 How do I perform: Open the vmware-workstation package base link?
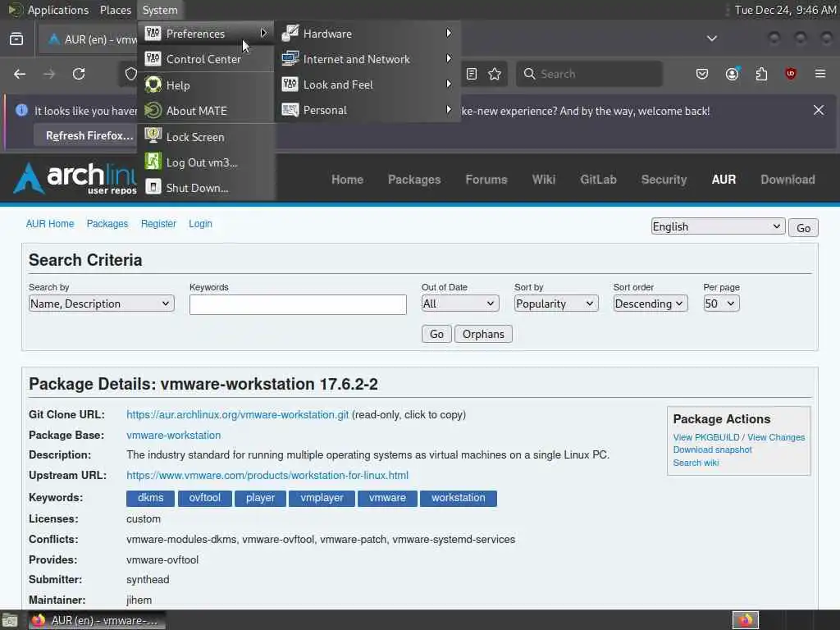point(174,435)
